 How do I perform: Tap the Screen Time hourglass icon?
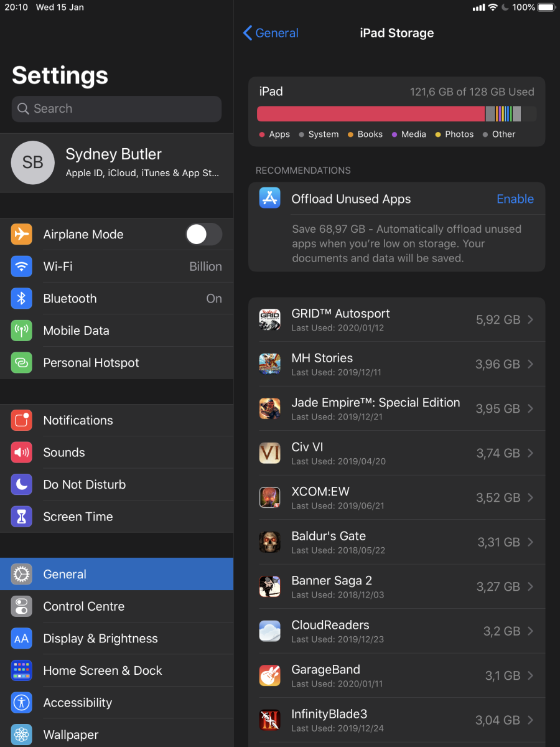coord(21,517)
